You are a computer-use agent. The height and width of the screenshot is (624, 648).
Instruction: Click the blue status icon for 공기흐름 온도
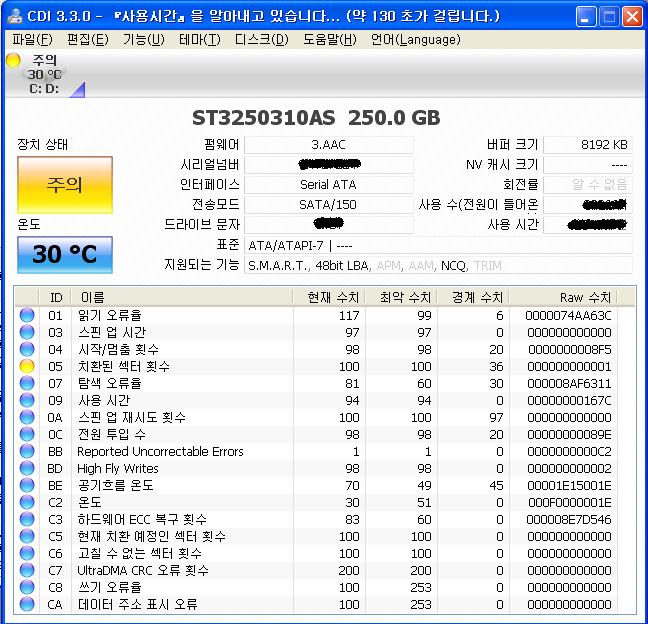coord(27,485)
